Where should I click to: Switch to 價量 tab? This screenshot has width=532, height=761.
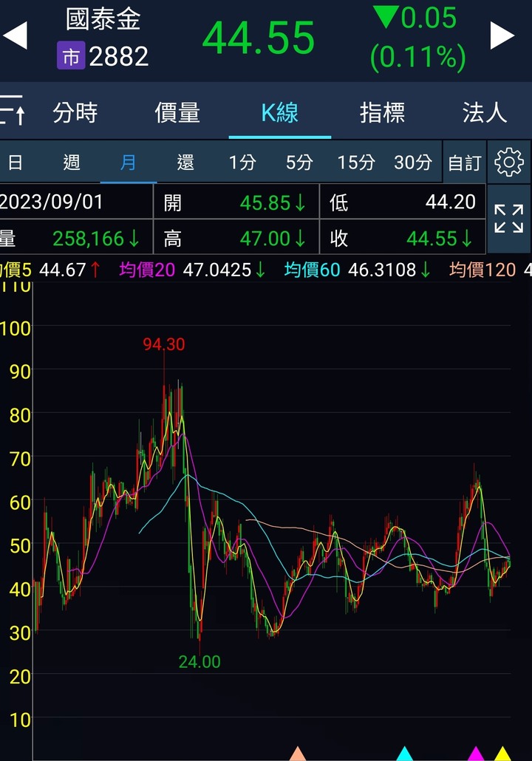[177, 112]
